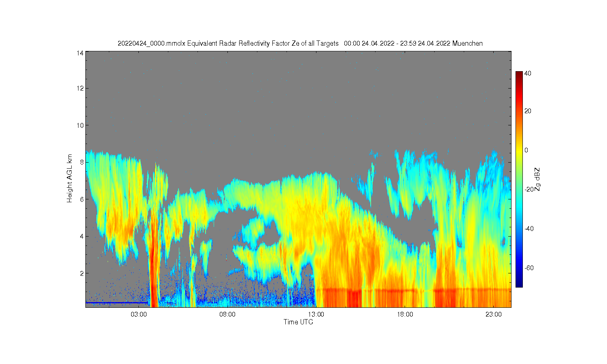Image resolution: width=607 pixels, height=364 pixels.
Task: Click the height tick label 12
Action: coord(80,88)
